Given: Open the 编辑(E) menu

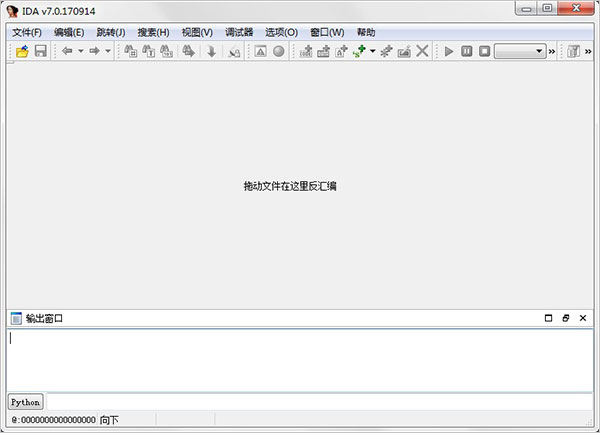Looking at the screenshot, I should [69, 33].
